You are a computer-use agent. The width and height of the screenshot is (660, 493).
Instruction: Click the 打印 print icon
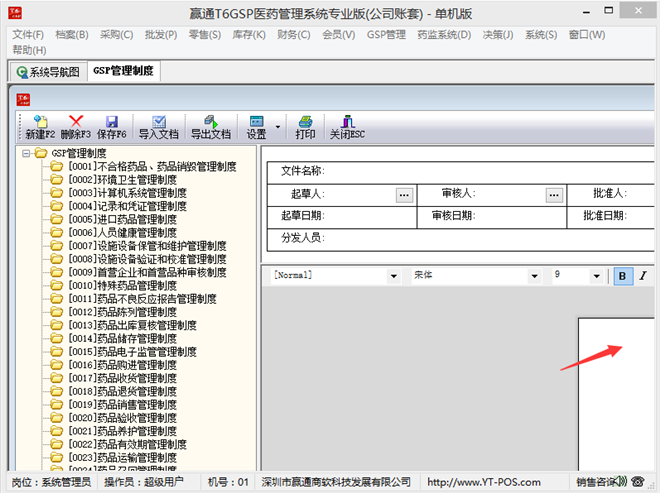(x=305, y=121)
